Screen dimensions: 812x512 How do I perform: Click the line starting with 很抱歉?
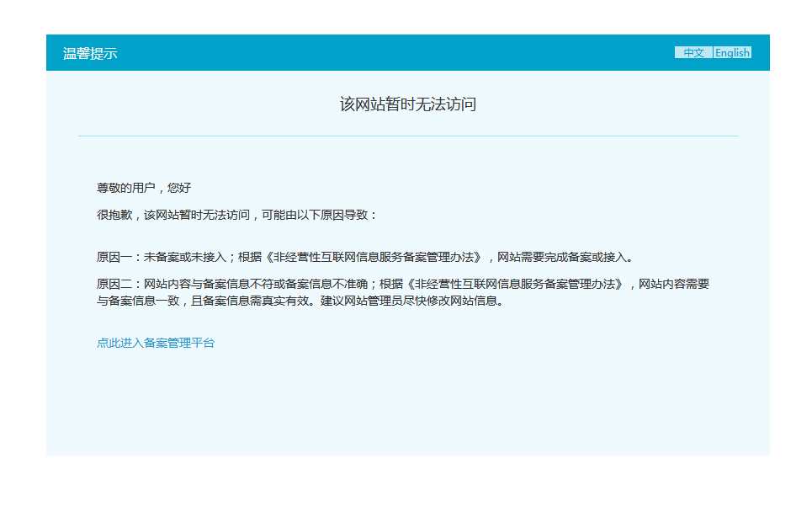pyautogui.click(x=236, y=215)
